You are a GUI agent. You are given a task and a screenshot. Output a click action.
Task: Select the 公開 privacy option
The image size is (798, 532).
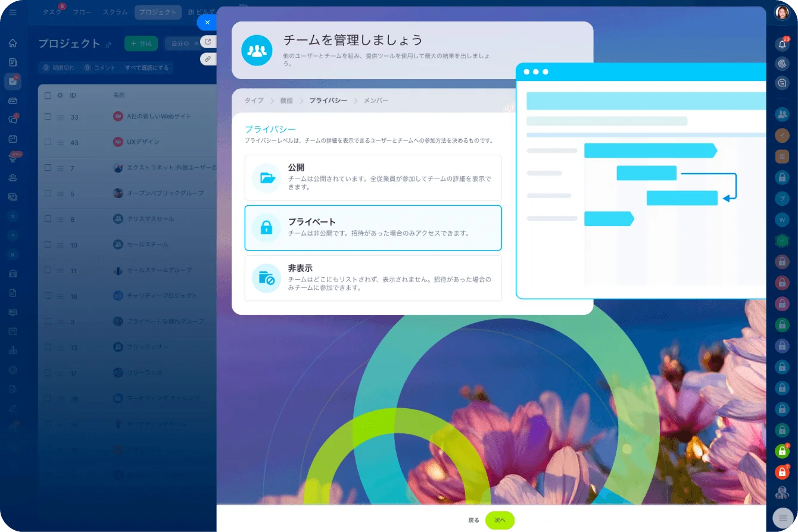pyautogui.click(x=373, y=177)
